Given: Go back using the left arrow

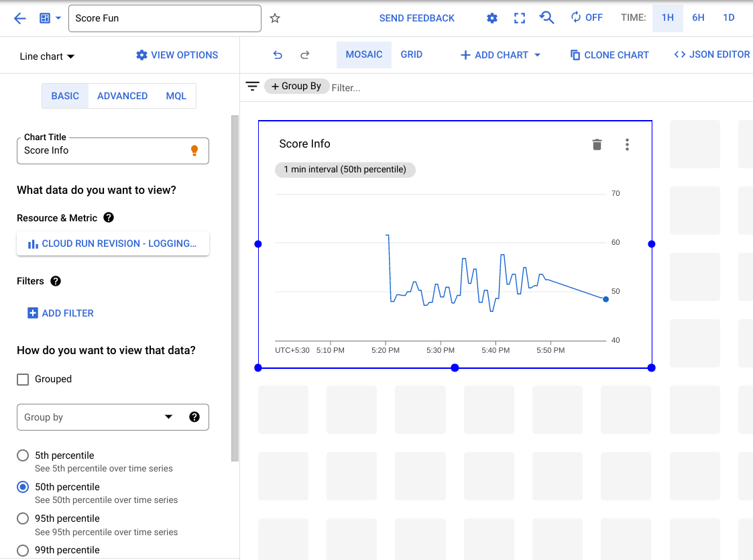Looking at the screenshot, I should [19, 18].
